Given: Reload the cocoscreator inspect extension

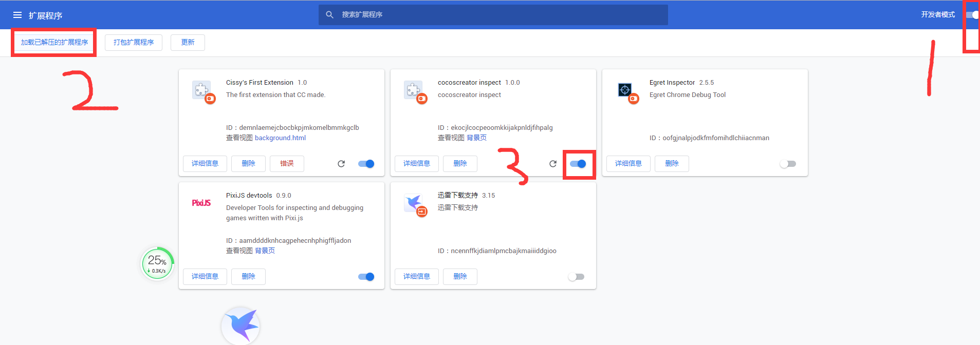Looking at the screenshot, I should 553,164.
